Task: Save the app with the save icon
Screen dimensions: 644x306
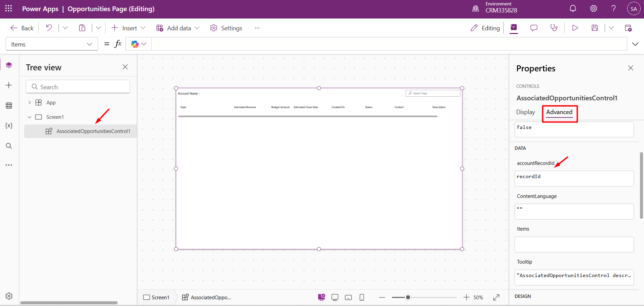Action: pyautogui.click(x=595, y=28)
